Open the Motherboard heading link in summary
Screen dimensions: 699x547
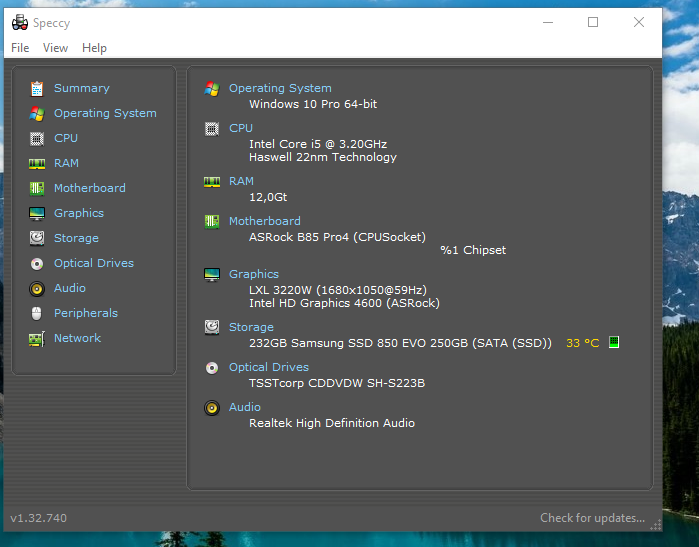(264, 221)
